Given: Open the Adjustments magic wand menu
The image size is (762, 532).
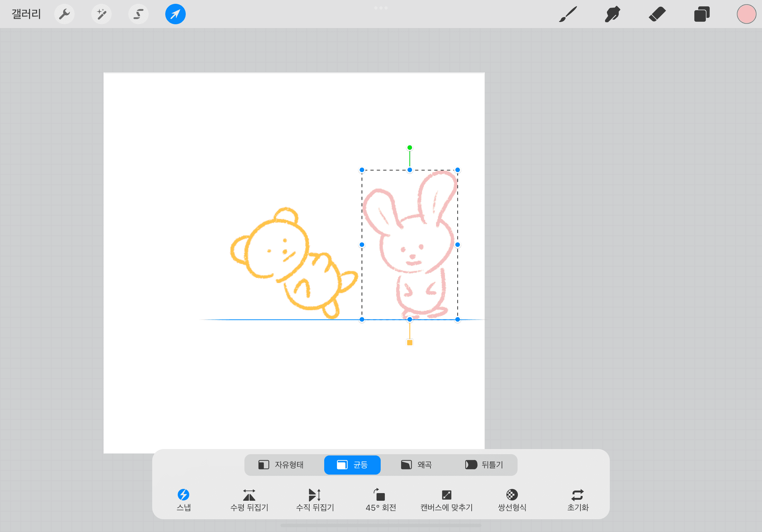Looking at the screenshot, I should click(x=101, y=14).
